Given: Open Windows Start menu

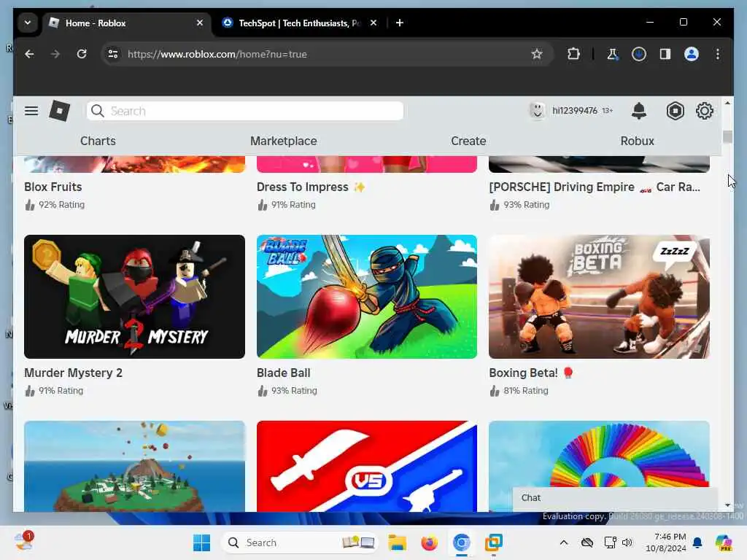Looking at the screenshot, I should tap(202, 542).
